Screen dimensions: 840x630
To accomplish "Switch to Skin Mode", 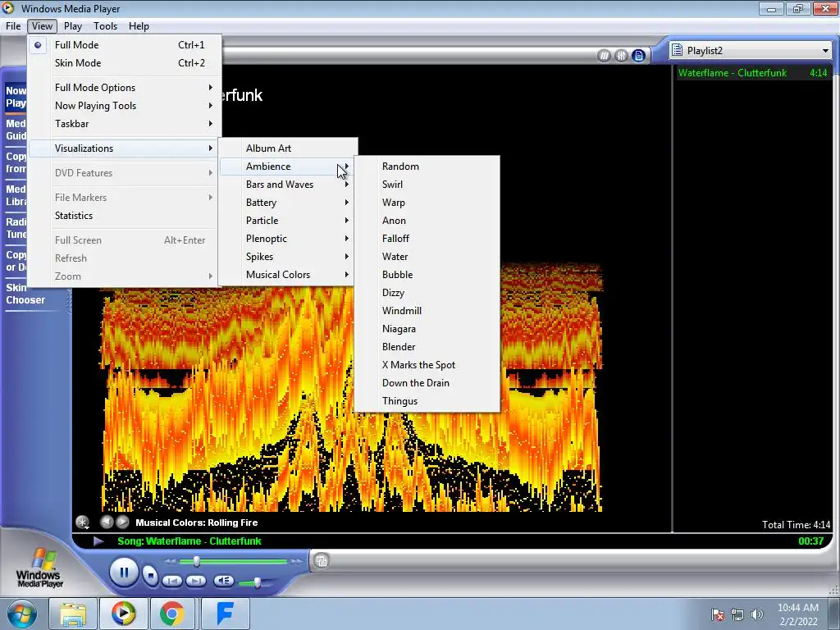I will coord(125,63).
